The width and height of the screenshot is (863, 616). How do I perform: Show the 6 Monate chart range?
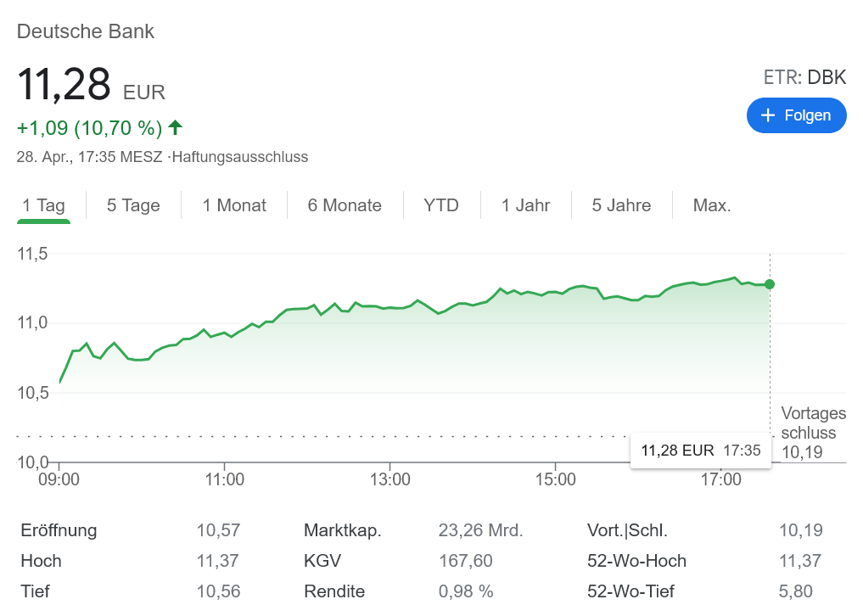345,205
